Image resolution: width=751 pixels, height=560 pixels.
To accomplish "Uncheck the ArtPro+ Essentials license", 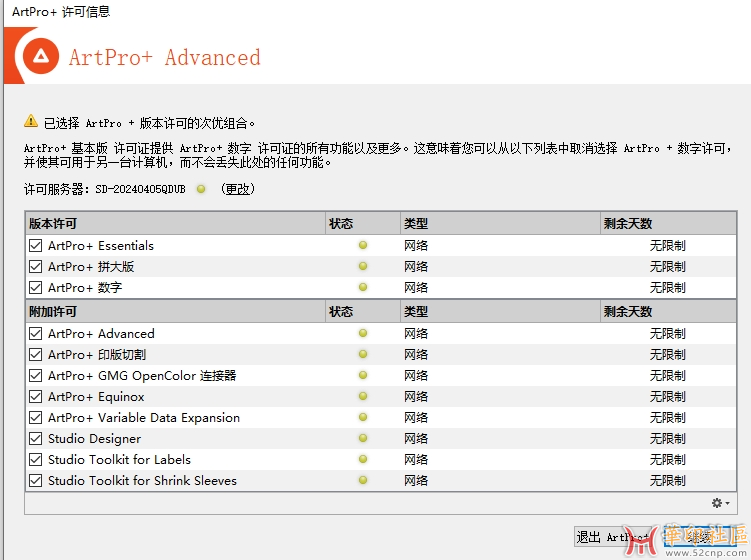I will click(35, 246).
